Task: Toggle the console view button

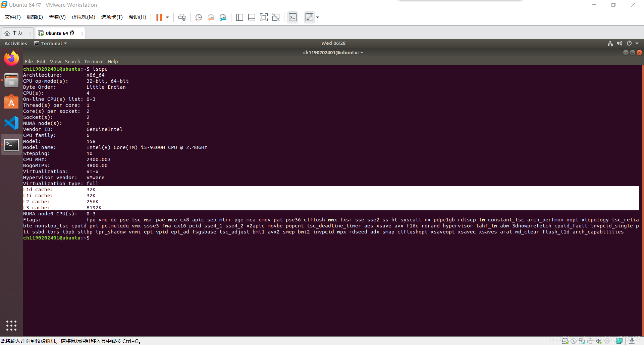Action: (293, 17)
